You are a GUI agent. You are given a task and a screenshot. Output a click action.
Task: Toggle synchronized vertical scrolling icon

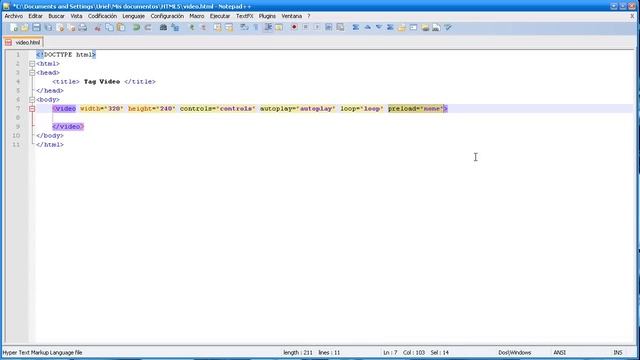click(218, 28)
